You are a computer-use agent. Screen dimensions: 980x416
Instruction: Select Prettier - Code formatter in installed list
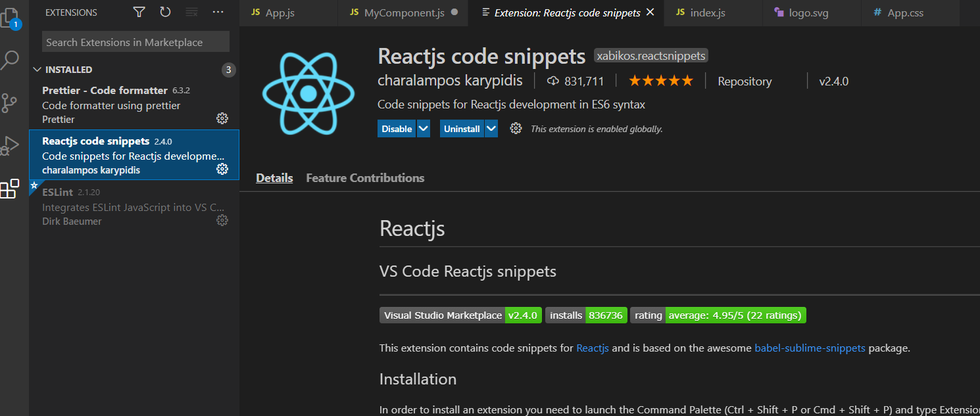click(x=134, y=104)
